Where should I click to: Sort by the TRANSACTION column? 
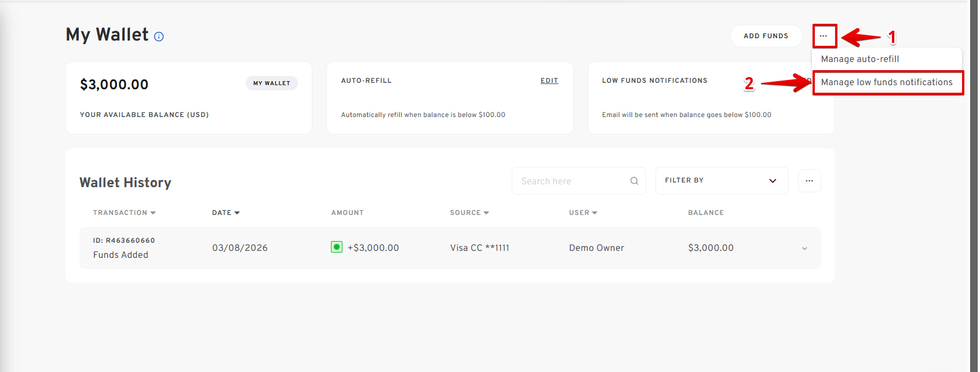pyautogui.click(x=124, y=213)
